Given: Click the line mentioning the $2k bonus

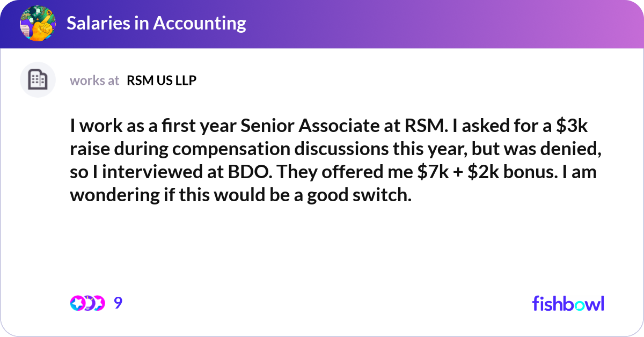Looking at the screenshot, I should point(333,172).
